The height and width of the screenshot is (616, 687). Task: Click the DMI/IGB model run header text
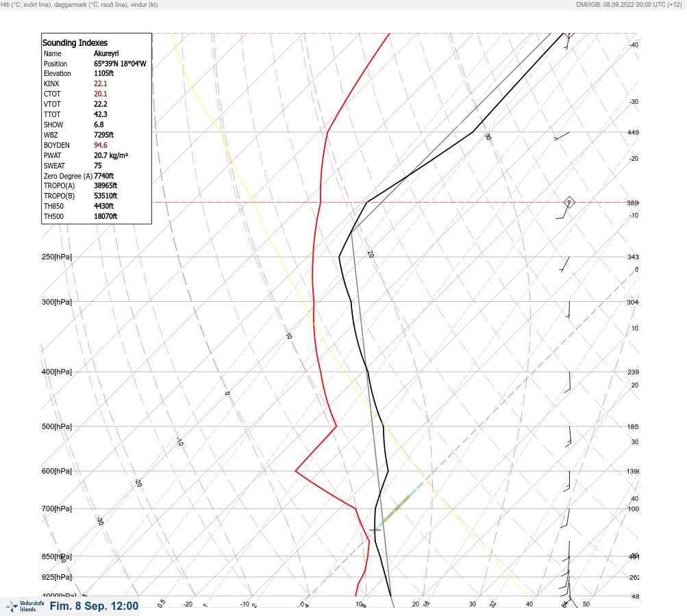(629, 5)
